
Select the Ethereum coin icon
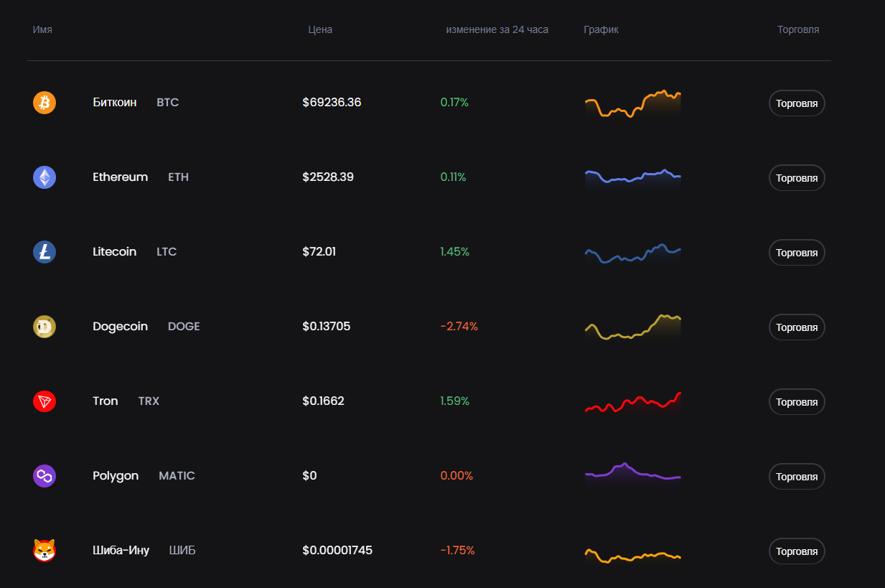44,177
